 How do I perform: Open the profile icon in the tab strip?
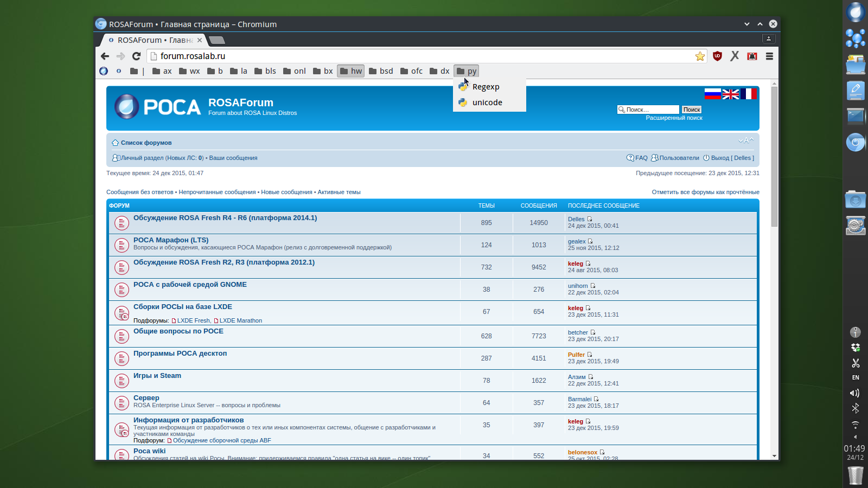pos(769,38)
